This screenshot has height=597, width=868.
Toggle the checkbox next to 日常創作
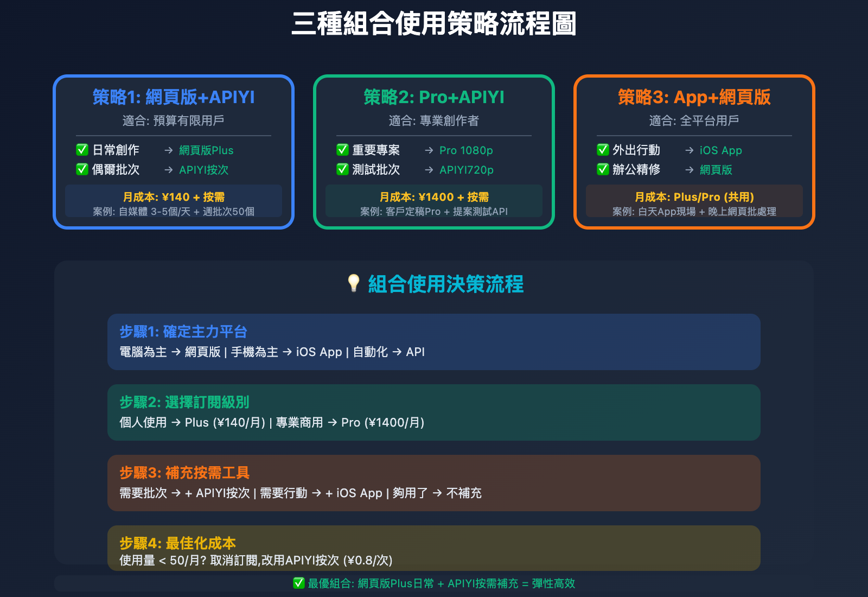(x=82, y=150)
